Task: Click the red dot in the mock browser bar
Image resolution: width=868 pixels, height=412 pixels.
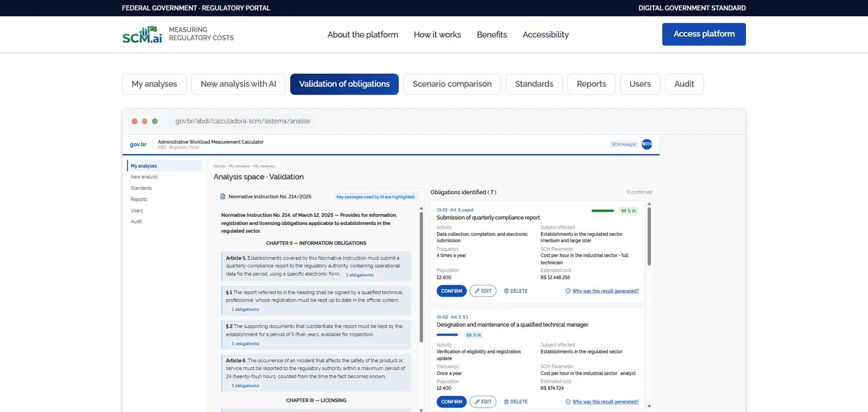Action: 135,121
